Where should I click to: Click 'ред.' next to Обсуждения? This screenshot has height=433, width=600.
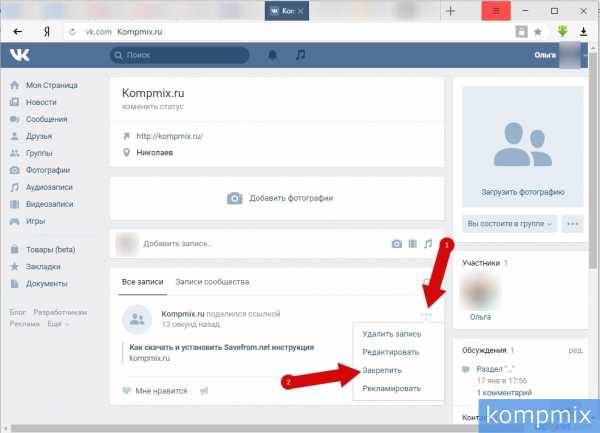pos(576,350)
